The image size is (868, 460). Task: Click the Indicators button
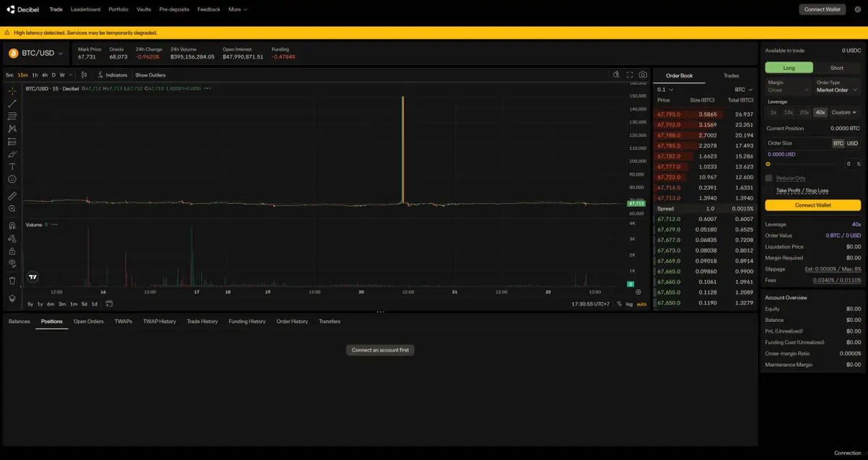pyautogui.click(x=112, y=75)
